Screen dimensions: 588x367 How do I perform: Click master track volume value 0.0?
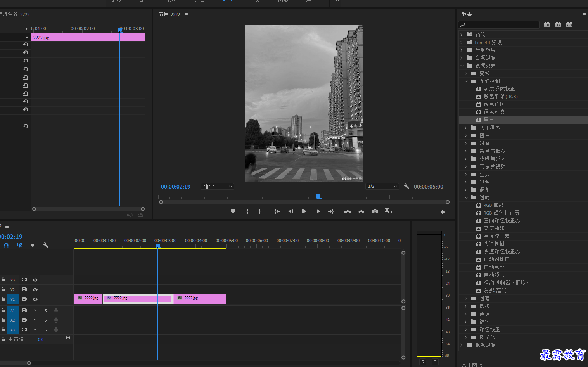(41, 339)
